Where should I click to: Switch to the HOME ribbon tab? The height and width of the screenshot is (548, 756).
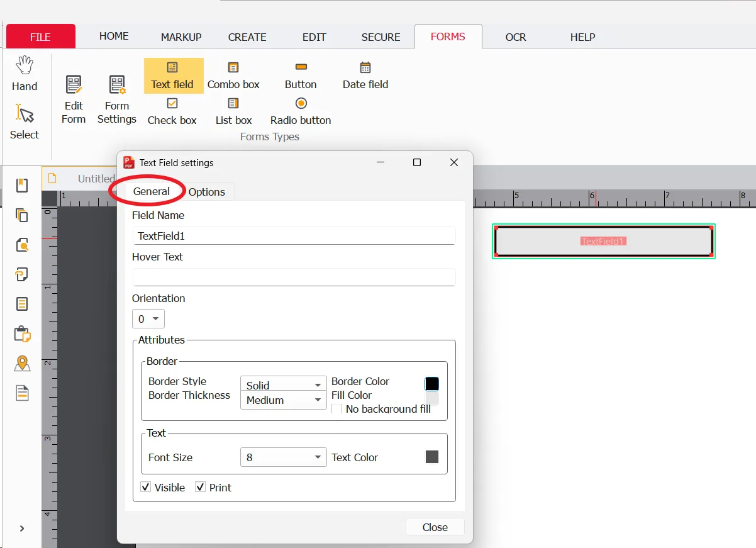(x=114, y=36)
